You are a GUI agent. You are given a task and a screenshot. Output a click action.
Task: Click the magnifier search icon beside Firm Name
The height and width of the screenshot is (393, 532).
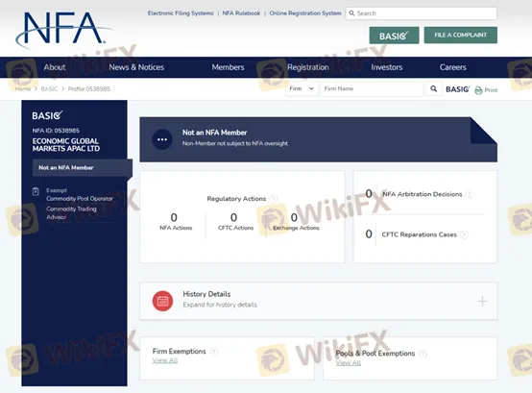click(434, 89)
